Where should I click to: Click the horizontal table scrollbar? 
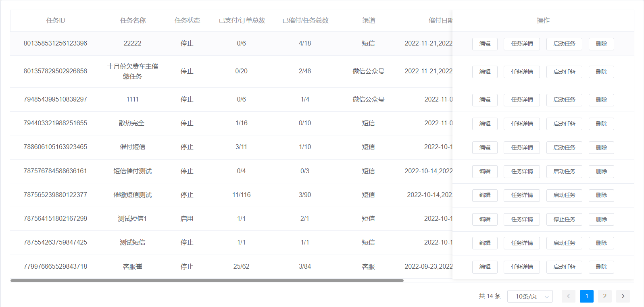pyautogui.click(x=206, y=280)
